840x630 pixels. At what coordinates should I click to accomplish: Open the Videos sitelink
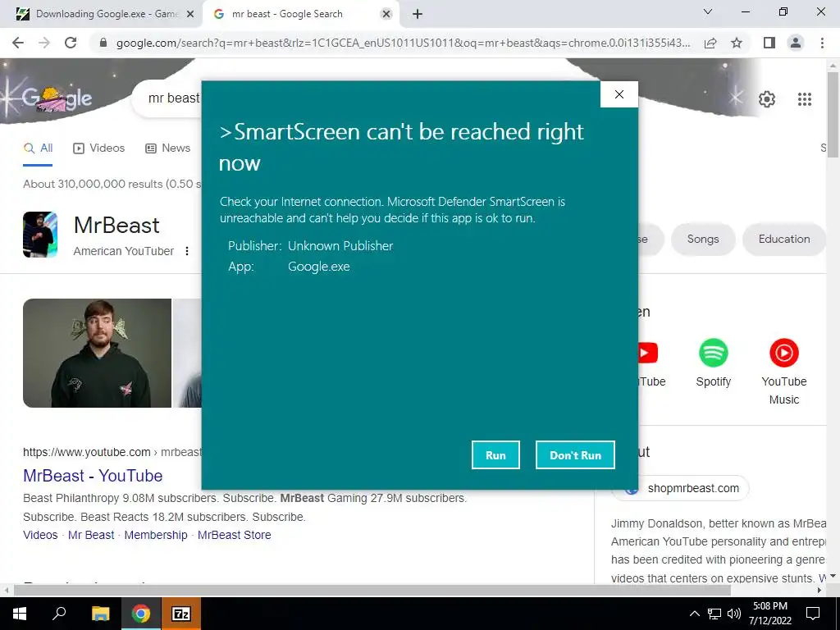(x=40, y=535)
